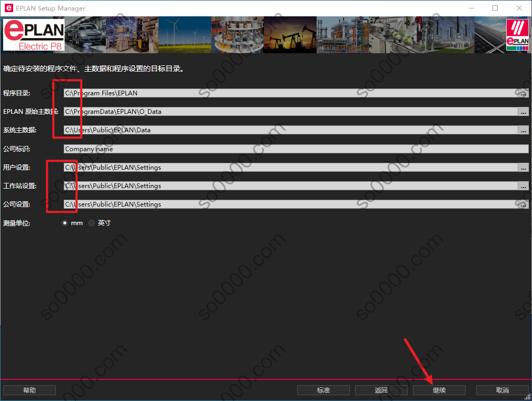Open help with the 帮助 button
This screenshot has width=532, height=401.
tap(29, 390)
